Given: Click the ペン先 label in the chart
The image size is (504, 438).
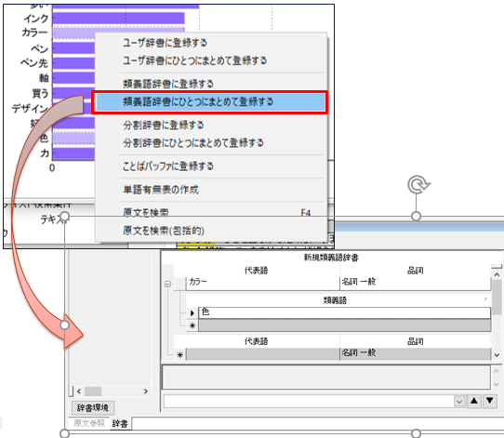Looking at the screenshot, I should (34, 62).
